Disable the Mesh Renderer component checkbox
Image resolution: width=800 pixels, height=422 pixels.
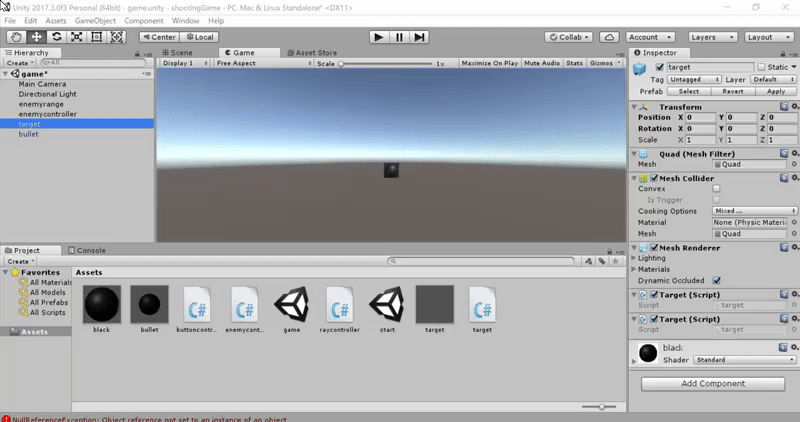pos(654,247)
